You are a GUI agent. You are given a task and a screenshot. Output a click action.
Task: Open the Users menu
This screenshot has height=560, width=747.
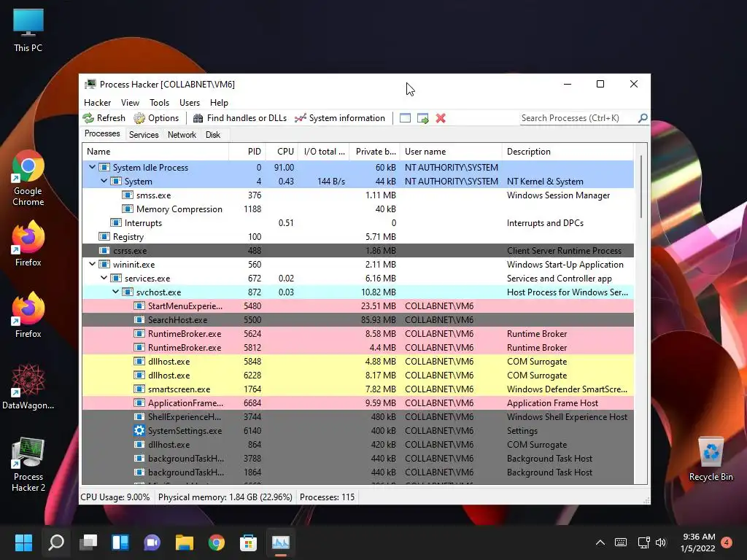[x=190, y=102]
